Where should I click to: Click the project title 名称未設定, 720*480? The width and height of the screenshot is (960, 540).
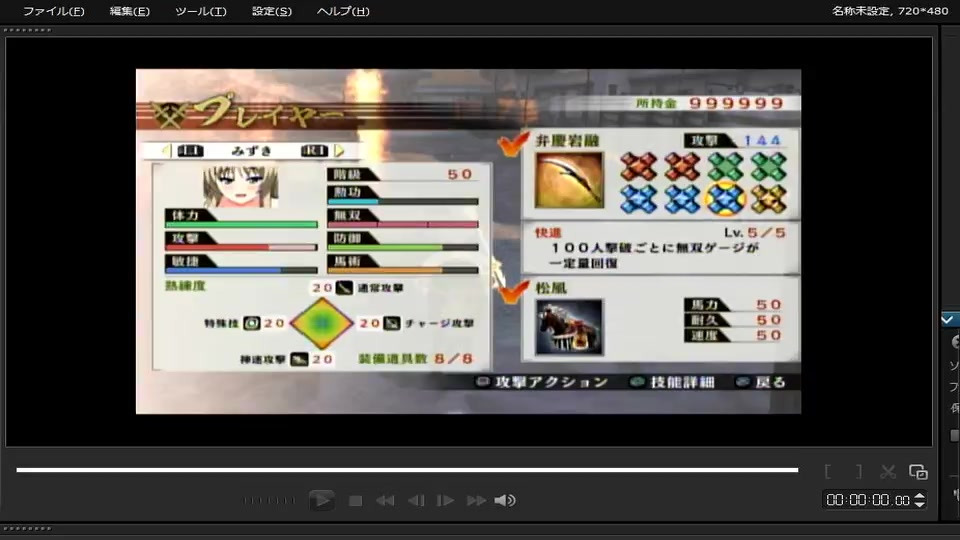[x=890, y=11]
